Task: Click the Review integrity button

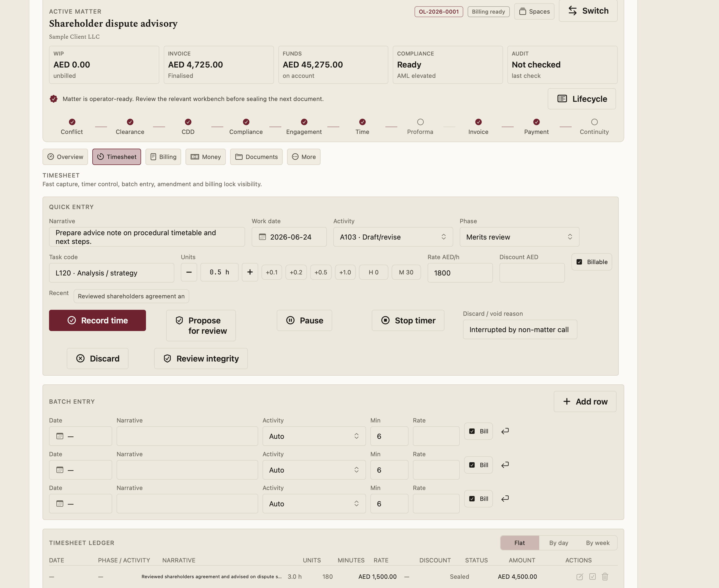Action: pos(201,358)
